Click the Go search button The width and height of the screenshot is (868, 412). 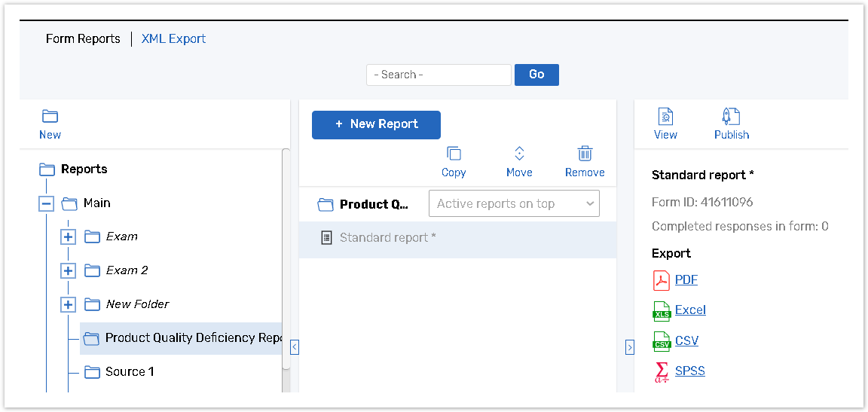pyautogui.click(x=536, y=75)
